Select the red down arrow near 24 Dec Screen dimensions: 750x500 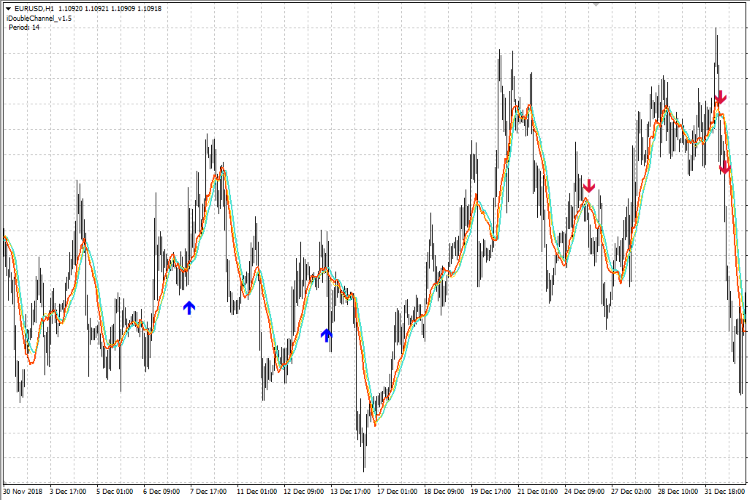click(589, 185)
